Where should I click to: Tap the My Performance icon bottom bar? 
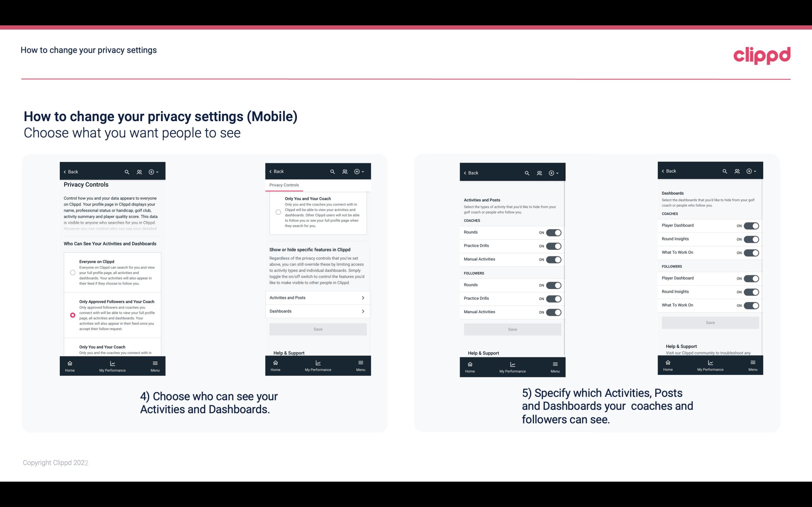(112, 366)
